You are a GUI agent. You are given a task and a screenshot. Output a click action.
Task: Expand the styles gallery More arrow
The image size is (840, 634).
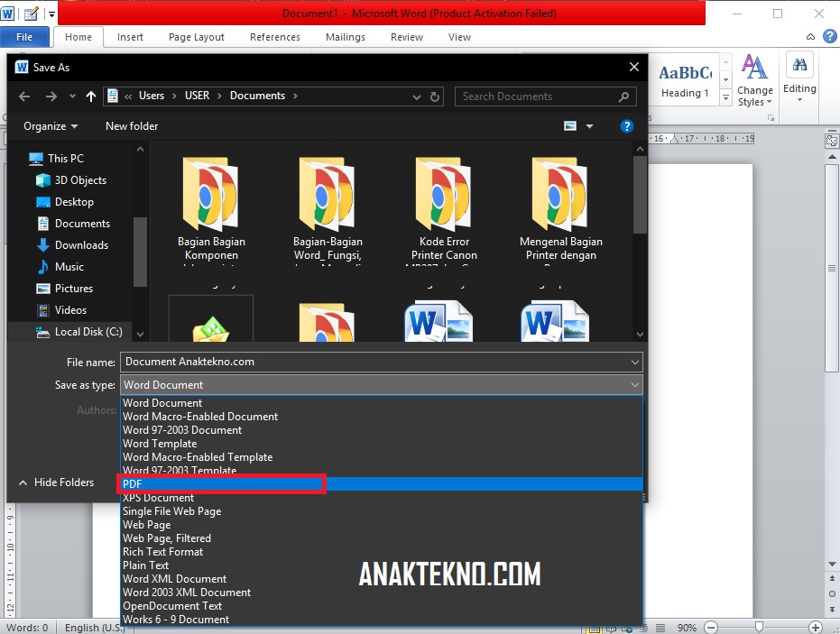pos(726,97)
